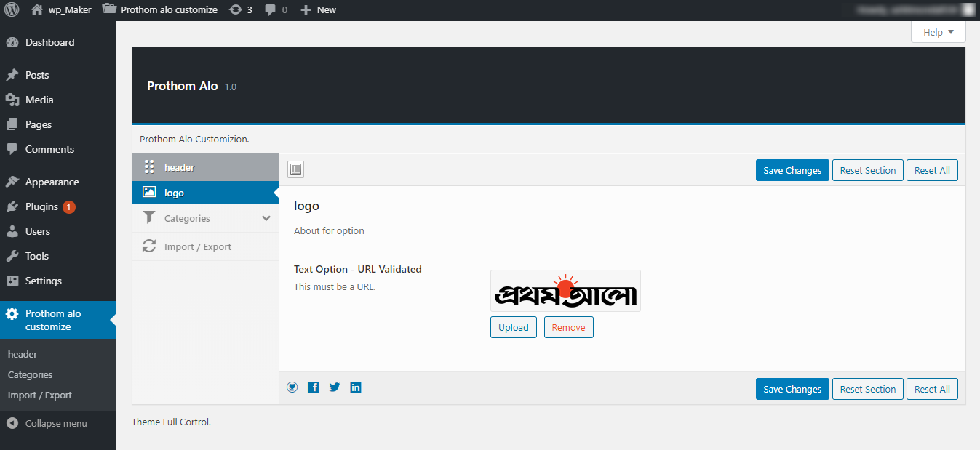The width and height of the screenshot is (980, 450).
Task: Click the top Reset All button
Action: click(x=932, y=170)
